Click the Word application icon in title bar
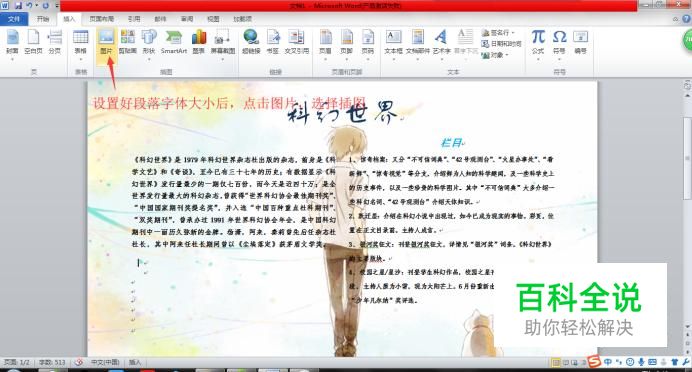 pyautogui.click(x=5, y=6)
